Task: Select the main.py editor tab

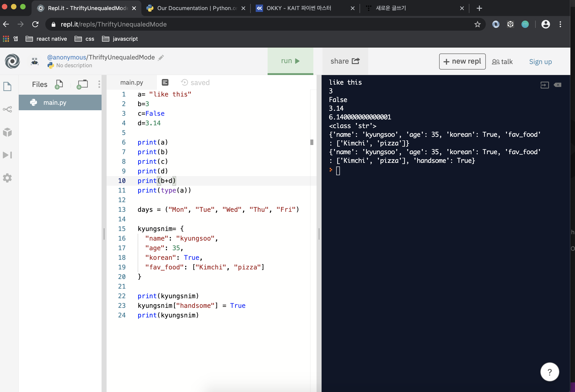Action: [x=132, y=82]
